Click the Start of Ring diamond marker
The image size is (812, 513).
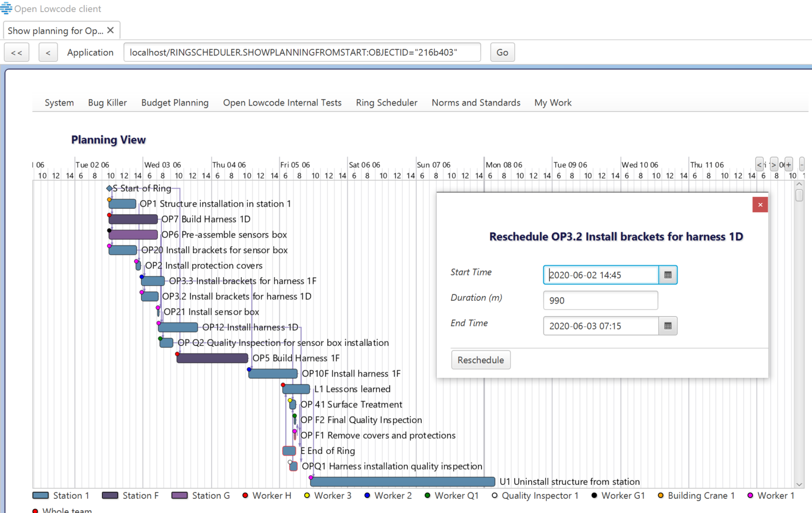109,188
